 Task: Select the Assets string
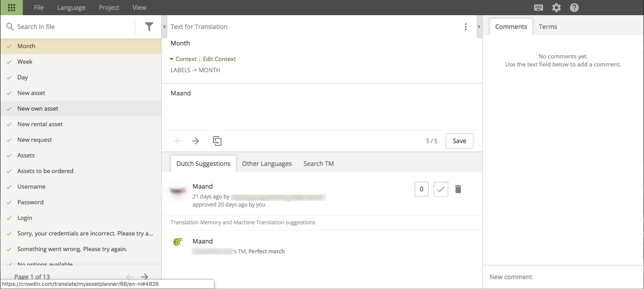coord(80,155)
